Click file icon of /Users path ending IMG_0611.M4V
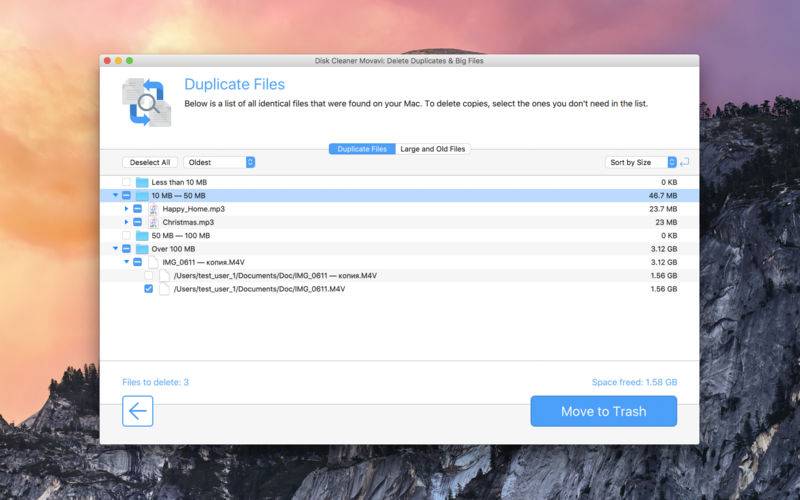Image resolution: width=800 pixels, height=500 pixels. click(x=164, y=289)
